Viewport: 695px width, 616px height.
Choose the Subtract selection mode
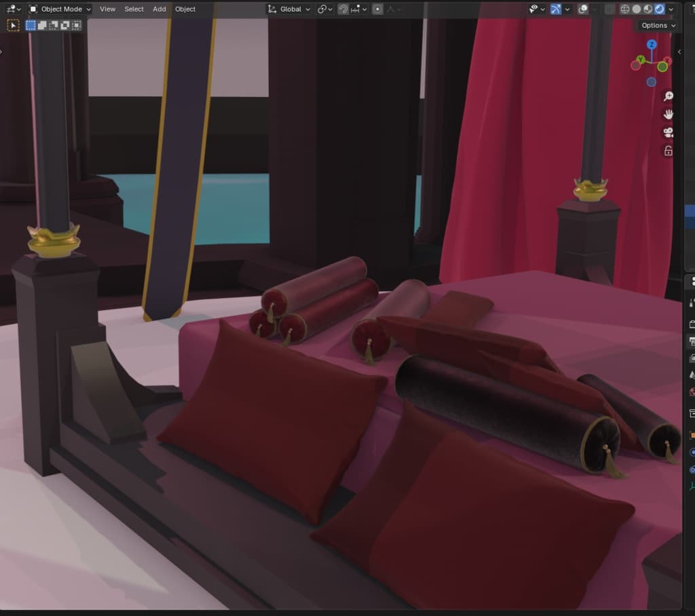[x=54, y=26]
